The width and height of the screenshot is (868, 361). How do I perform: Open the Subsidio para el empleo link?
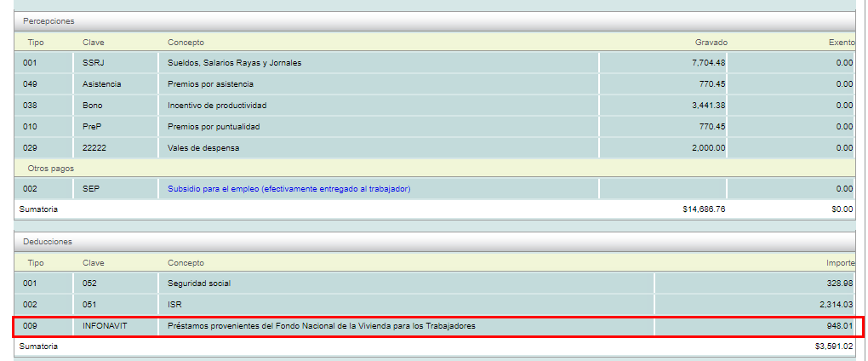(288, 188)
